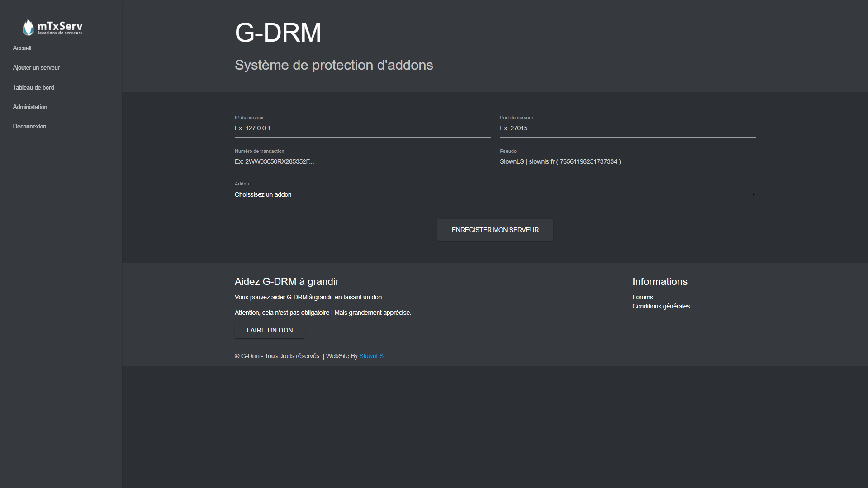This screenshot has height=488, width=868.
Task: Follow the SlownLS website link
Action: click(x=371, y=356)
